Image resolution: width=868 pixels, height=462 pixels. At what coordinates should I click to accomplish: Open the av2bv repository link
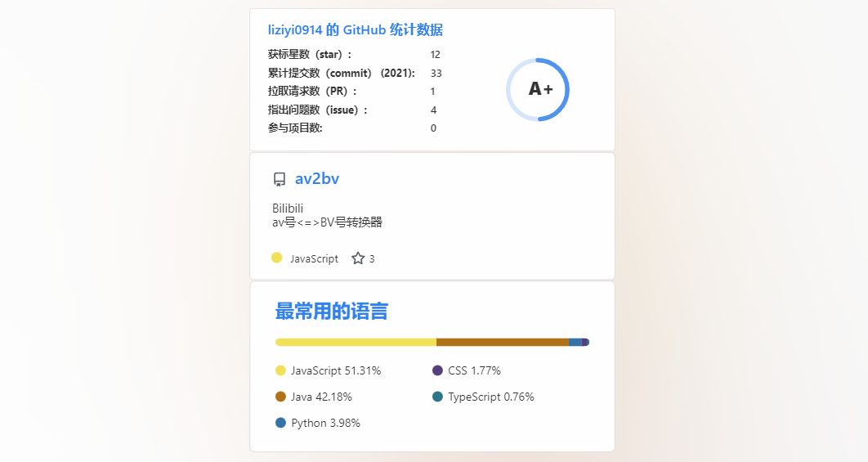[316, 178]
